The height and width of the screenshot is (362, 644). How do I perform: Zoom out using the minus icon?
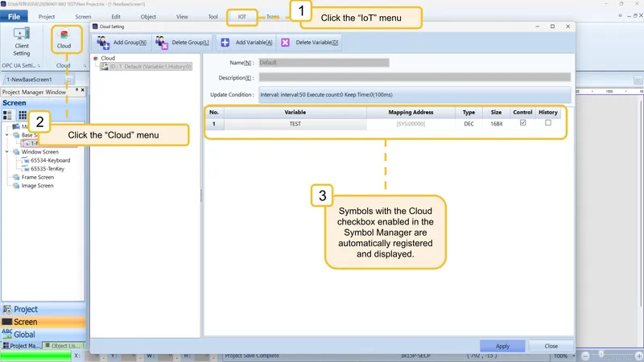click(585, 356)
